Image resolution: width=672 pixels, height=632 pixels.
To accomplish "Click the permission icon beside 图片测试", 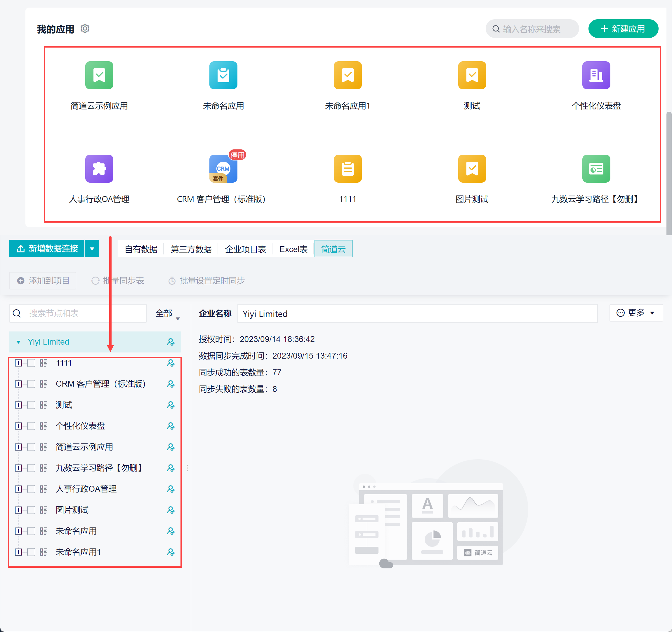I will click(171, 510).
